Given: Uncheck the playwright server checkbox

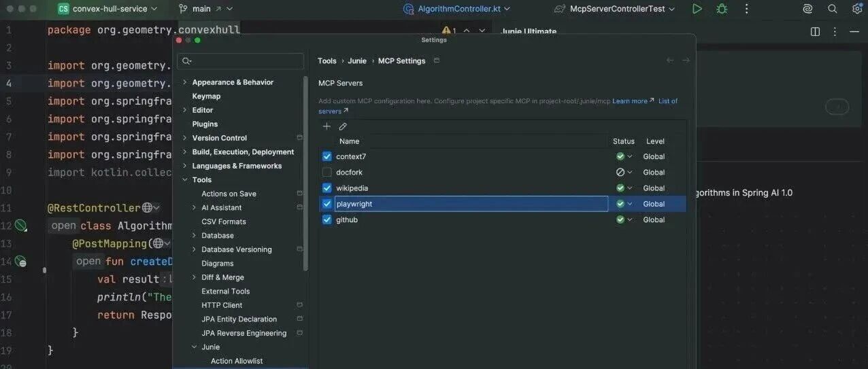Looking at the screenshot, I should (327, 204).
